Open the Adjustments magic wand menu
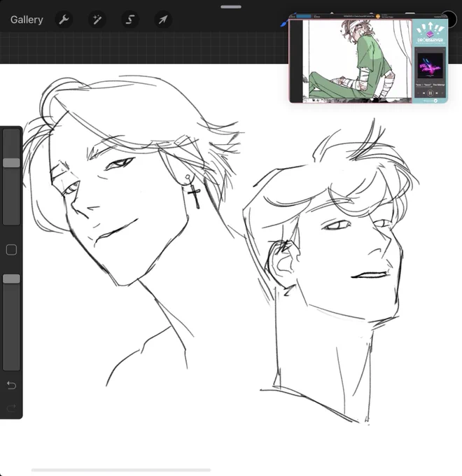The height and width of the screenshot is (476, 462). click(97, 20)
